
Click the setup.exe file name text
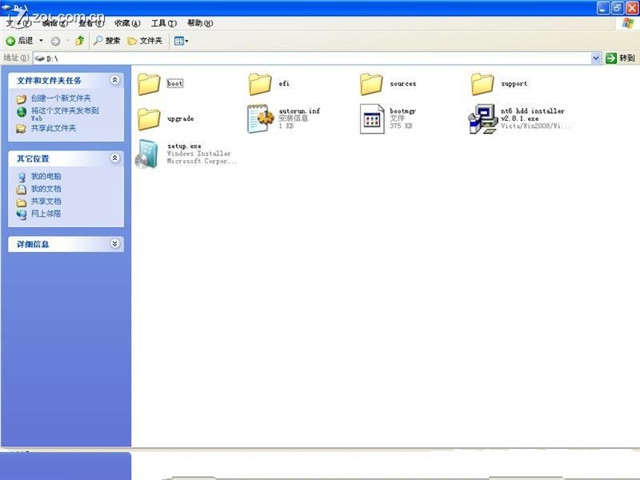coord(184,146)
